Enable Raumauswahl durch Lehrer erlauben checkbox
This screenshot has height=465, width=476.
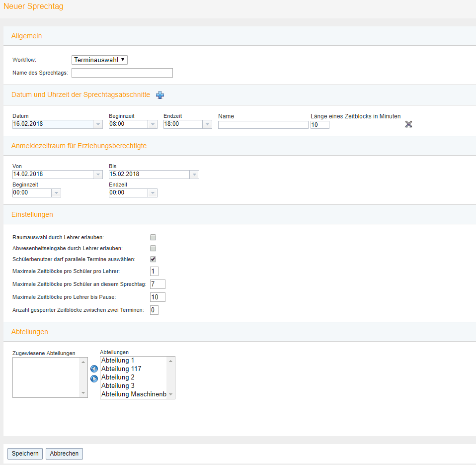coord(153,237)
